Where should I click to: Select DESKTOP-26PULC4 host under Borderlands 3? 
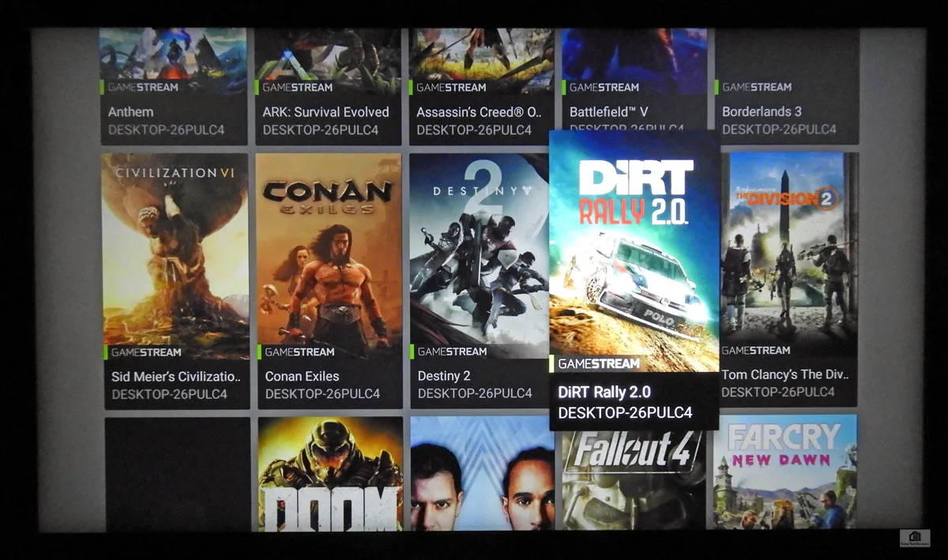780,130
